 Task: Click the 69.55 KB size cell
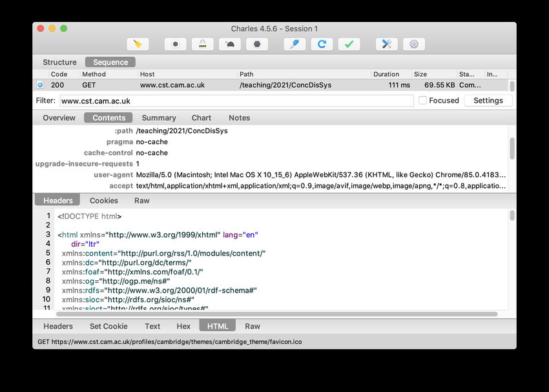pos(439,85)
